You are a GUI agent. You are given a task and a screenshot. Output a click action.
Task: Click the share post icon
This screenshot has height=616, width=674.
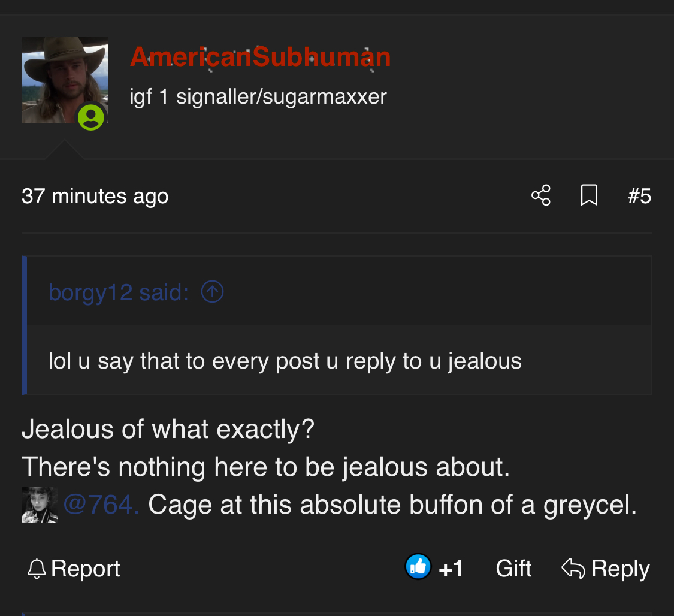click(x=540, y=195)
